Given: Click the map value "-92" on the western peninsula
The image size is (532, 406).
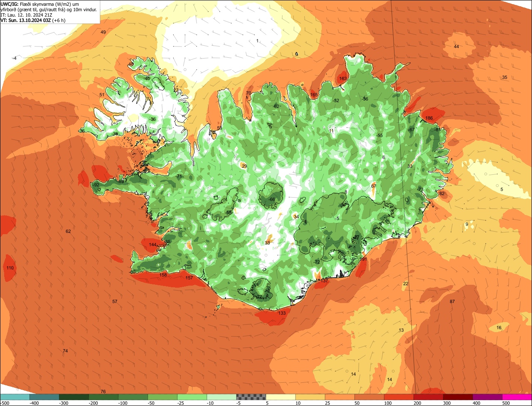Looking at the screenshot, I should (x=96, y=185).
